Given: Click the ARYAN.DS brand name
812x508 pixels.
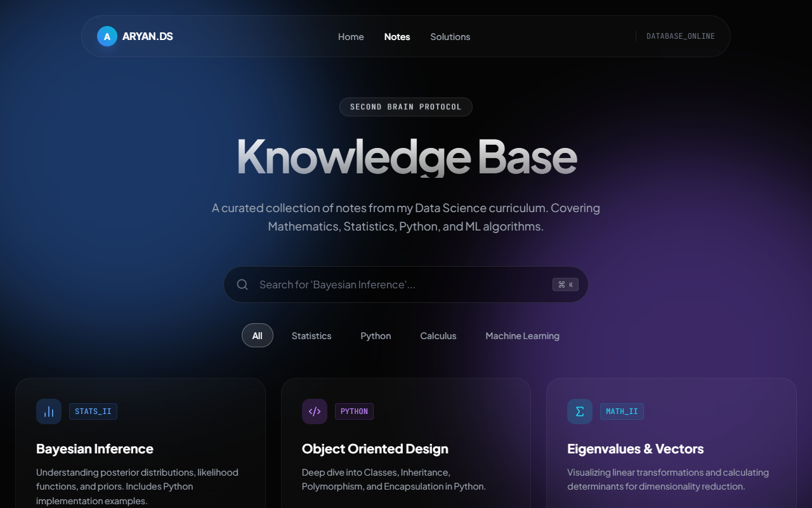Looking at the screenshot, I should pos(148,36).
